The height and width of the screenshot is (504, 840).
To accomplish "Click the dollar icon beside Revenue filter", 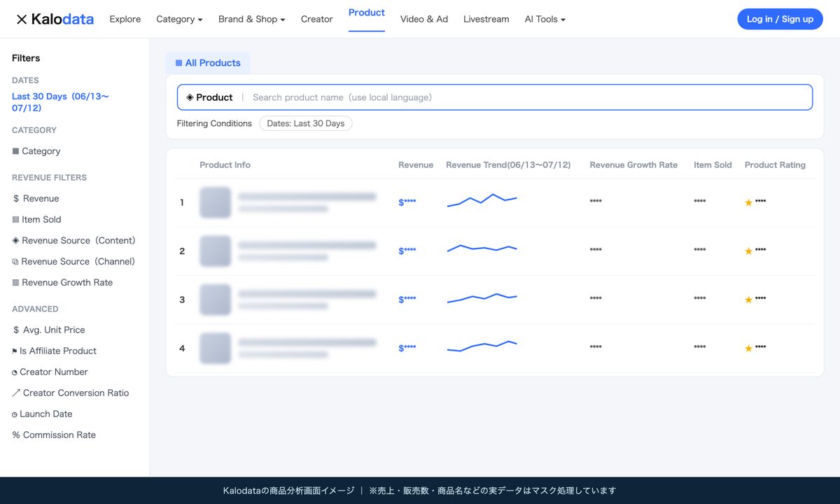I will (x=16, y=199).
